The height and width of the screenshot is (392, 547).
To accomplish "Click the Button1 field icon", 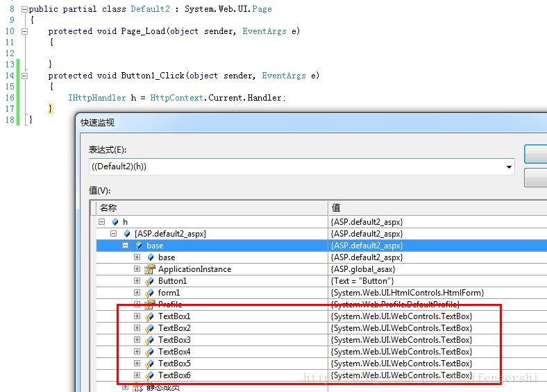I will pyautogui.click(x=150, y=282).
